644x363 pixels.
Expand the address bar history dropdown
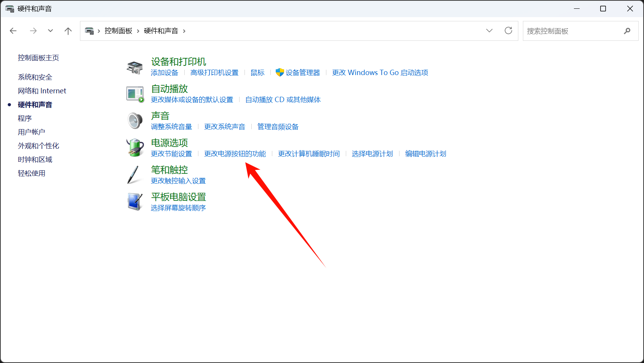pos(489,31)
